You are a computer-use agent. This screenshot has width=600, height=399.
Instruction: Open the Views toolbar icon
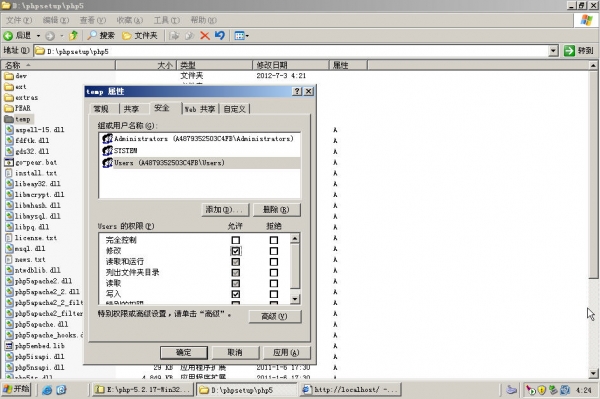point(239,36)
